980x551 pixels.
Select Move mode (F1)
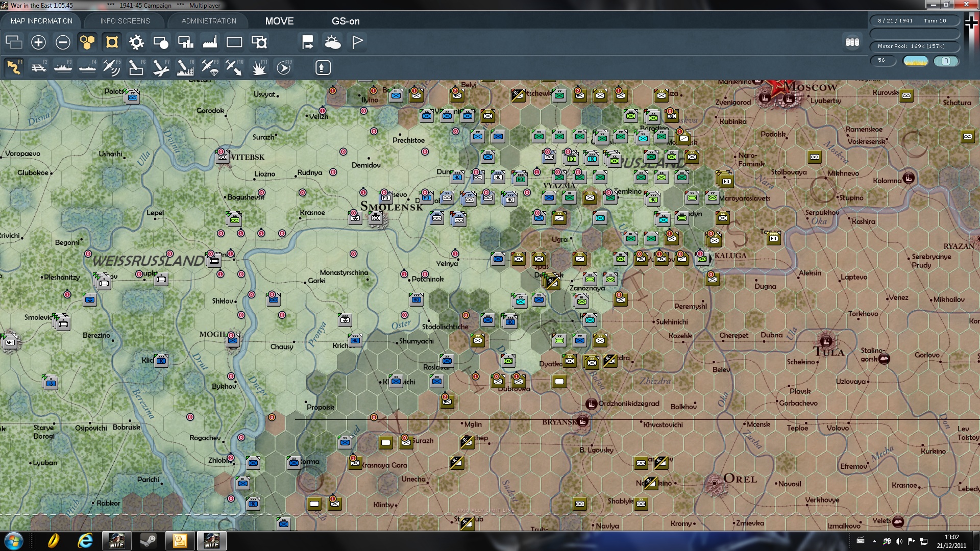point(14,67)
